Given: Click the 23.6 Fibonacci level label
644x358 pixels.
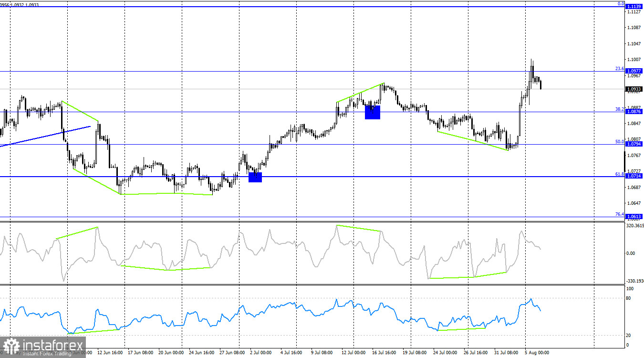Looking at the screenshot, I should click(x=619, y=69).
